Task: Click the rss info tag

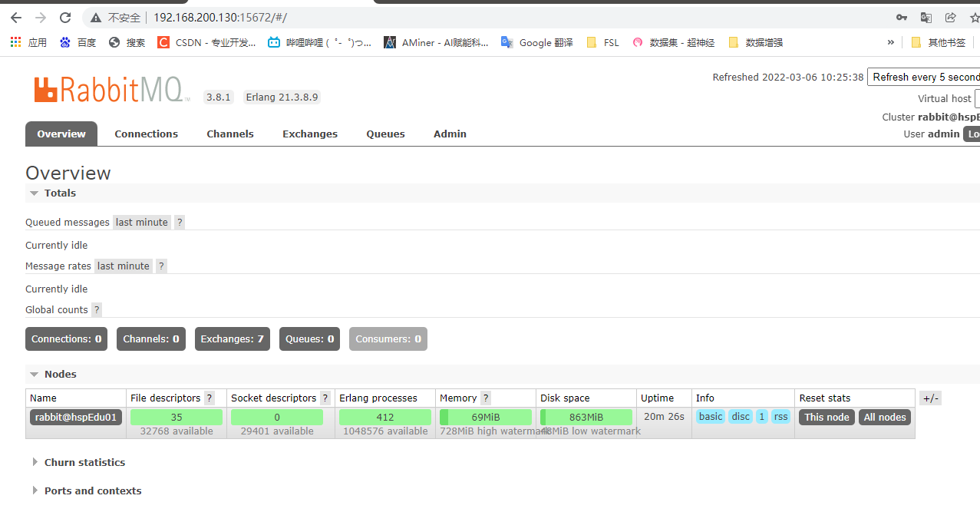Action: click(x=780, y=416)
